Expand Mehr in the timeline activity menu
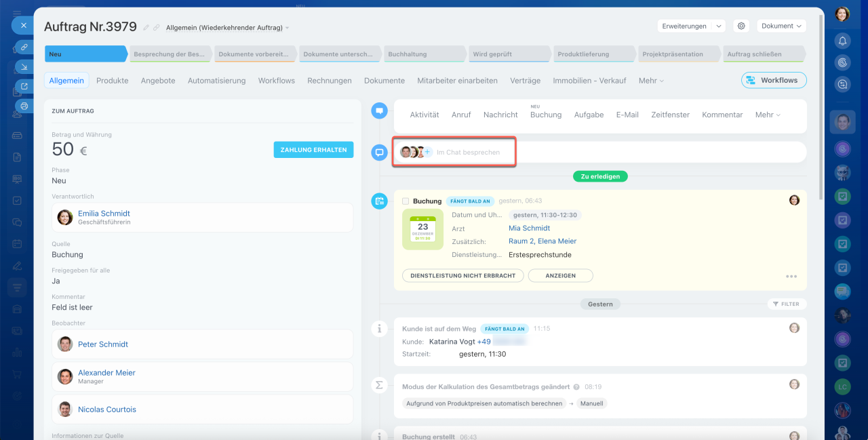 [x=768, y=115]
